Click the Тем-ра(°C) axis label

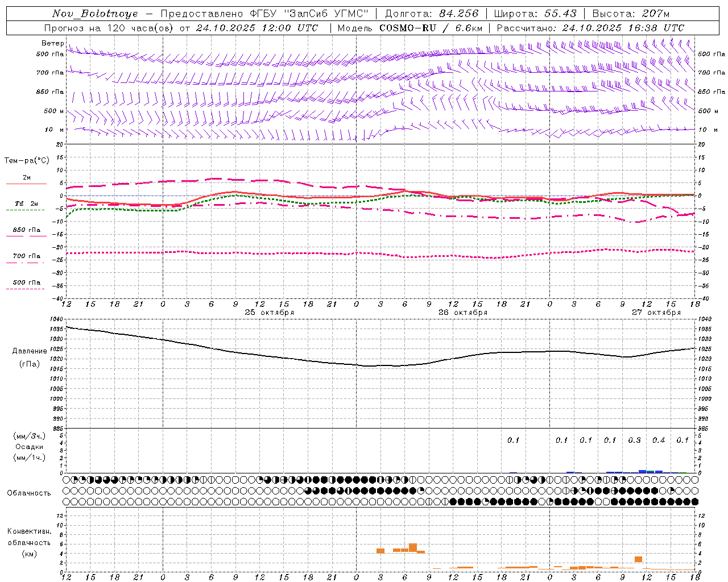click(27, 161)
